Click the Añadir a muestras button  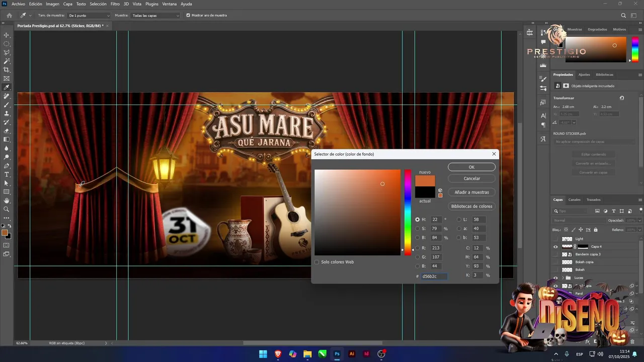(471, 192)
